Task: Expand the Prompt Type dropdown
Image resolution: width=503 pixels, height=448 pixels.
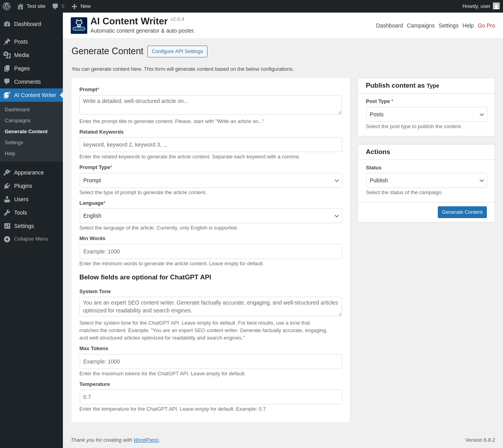Action: tap(211, 180)
